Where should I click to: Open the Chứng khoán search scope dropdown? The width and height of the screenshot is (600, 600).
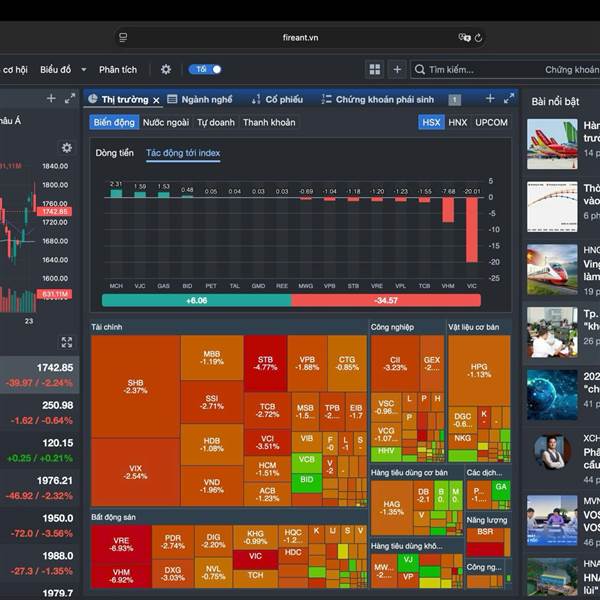click(x=572, y=70)
